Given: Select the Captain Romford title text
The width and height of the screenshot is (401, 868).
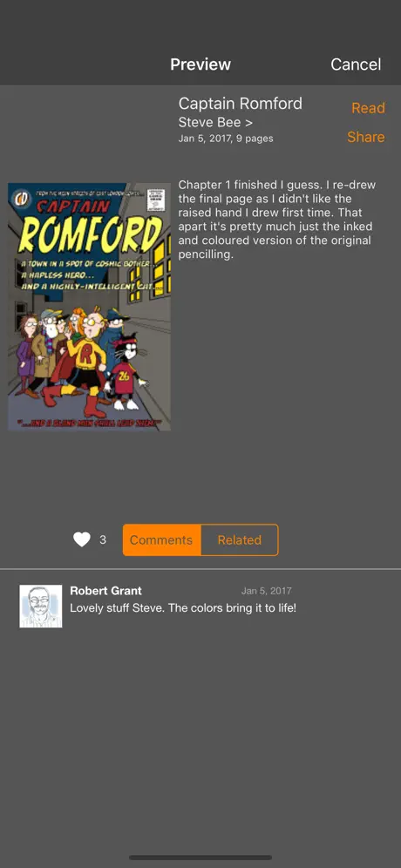Looking at the screenshot, I should pyautogui.click(x=241, y=104).
